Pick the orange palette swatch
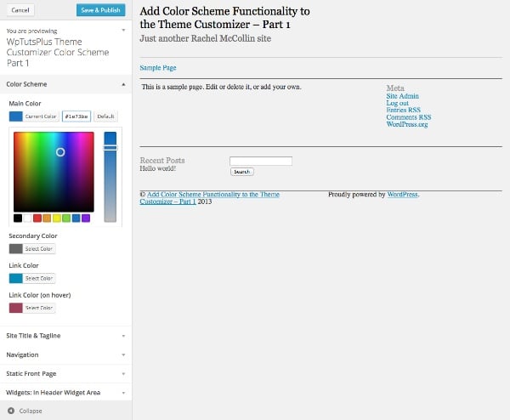This screenshot has height=420, width=510. (x=47, y=218)
